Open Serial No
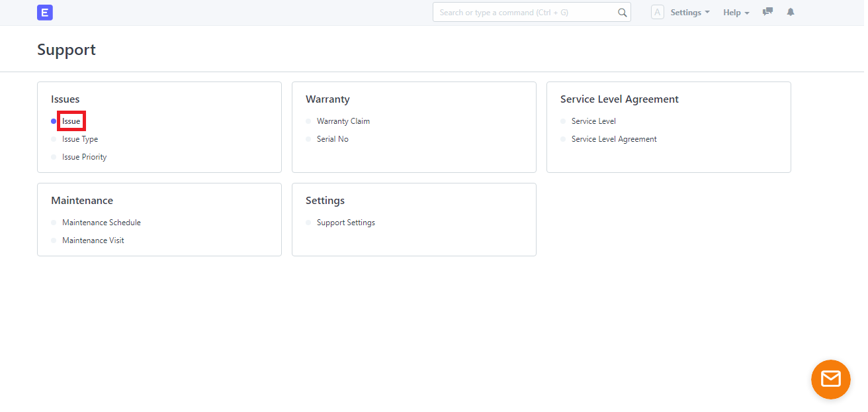 (333, 139)
